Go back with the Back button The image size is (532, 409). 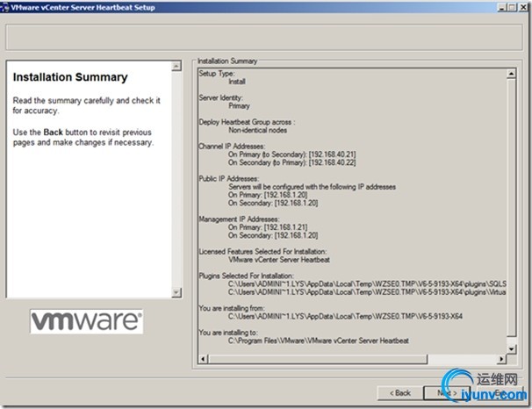pos(400,392)
